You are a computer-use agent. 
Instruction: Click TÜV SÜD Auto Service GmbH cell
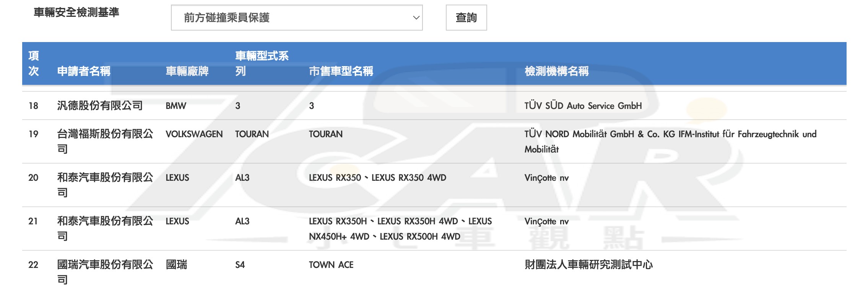pos(583,106)
